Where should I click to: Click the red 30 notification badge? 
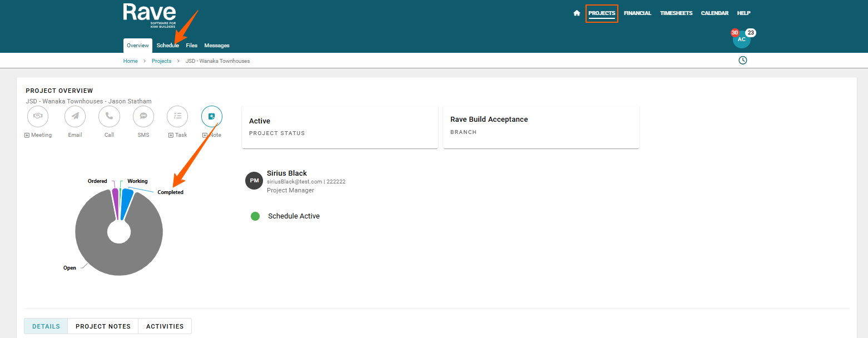pyautogui.click(x=735, y=33)
